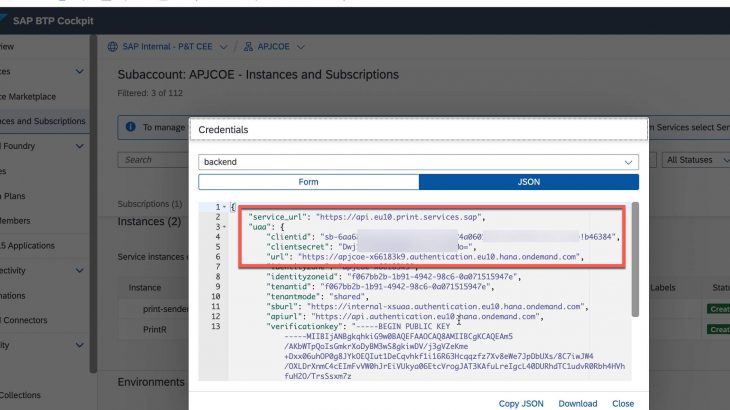This screenshot has width=730, height=410.
Task: Click the SAP BTP Cockpit title
Action: (x=53, y=21)
